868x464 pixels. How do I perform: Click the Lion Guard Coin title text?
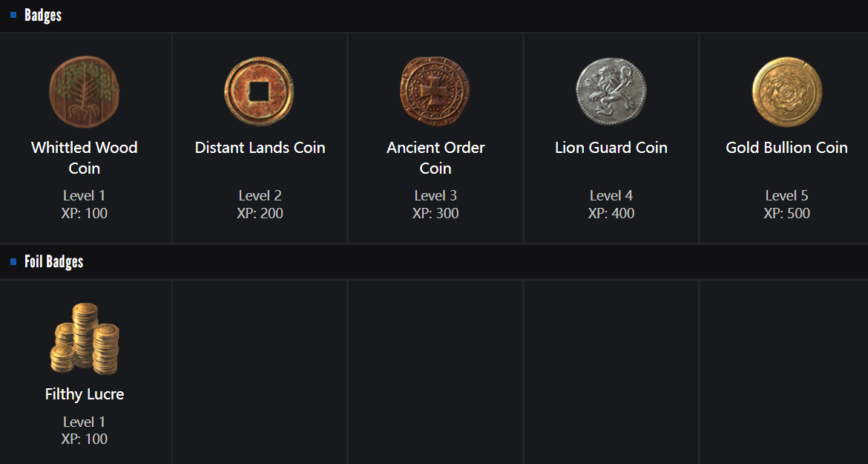point(611,148)
